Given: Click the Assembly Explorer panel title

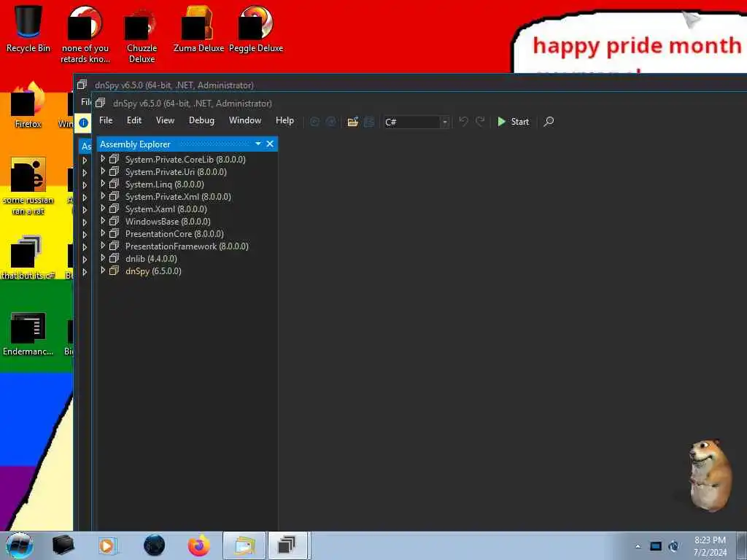Looking at the screenshot, I should point(135,144).
